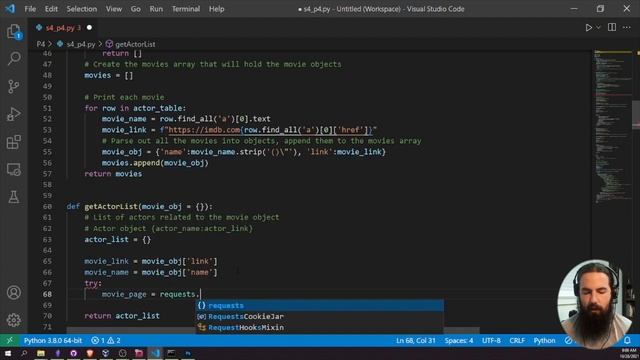Change end of line sequence CRLF

coord(517,340)
